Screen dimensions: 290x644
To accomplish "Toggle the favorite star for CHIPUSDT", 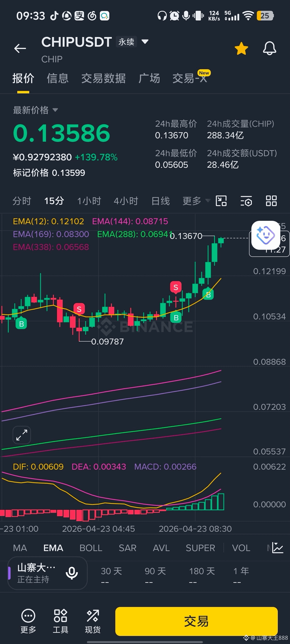I will click(241, 49).
